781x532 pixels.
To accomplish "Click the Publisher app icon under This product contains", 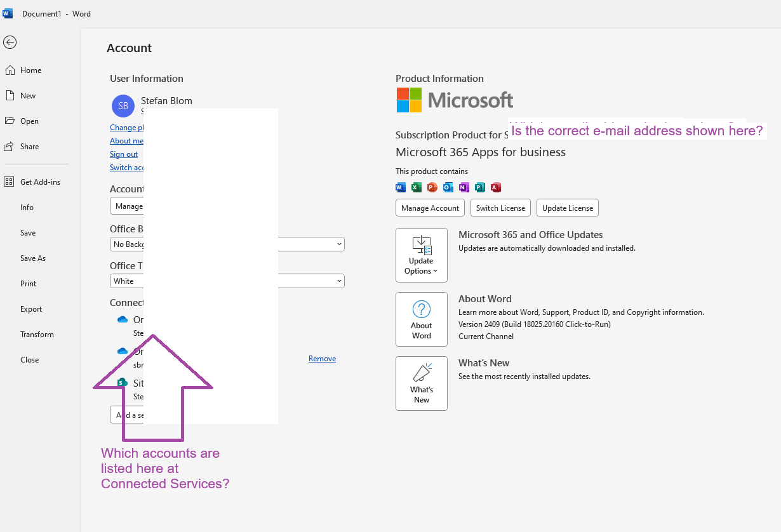I will 480,187.
